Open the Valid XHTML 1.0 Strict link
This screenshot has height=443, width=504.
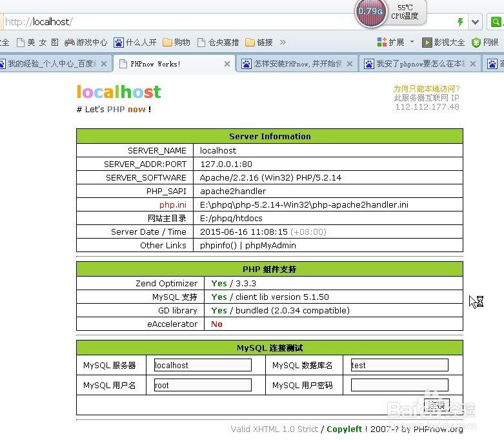tap(274, 429)
